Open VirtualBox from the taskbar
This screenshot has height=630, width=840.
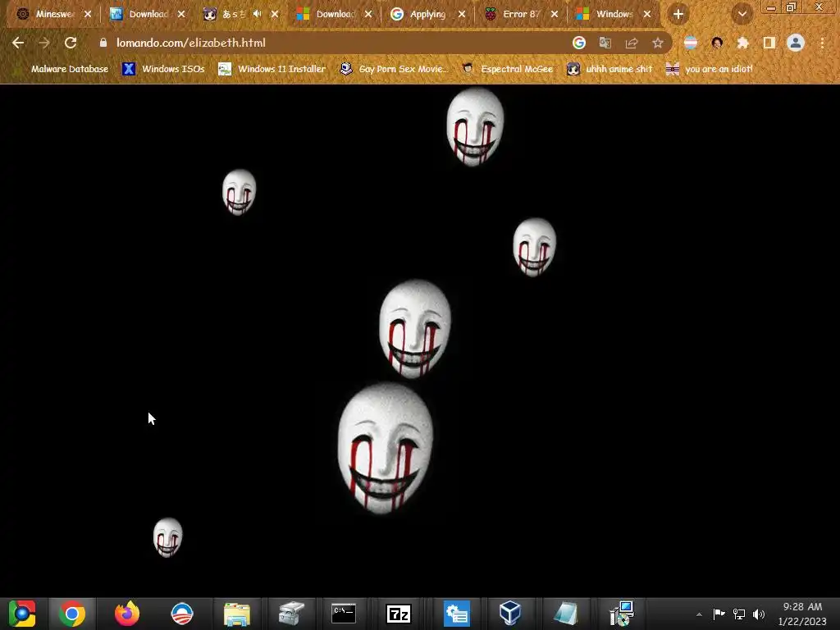pyautogui.click(x=510, y=614)
